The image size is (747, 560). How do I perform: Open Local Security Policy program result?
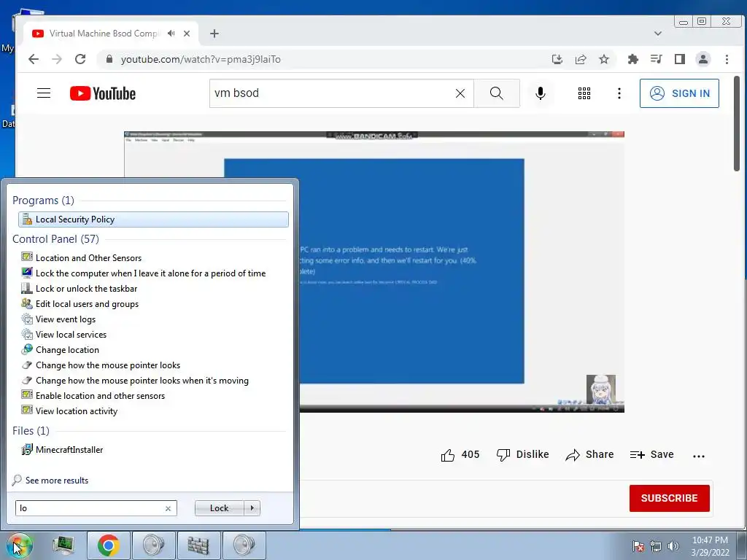[x=153, y=219]
